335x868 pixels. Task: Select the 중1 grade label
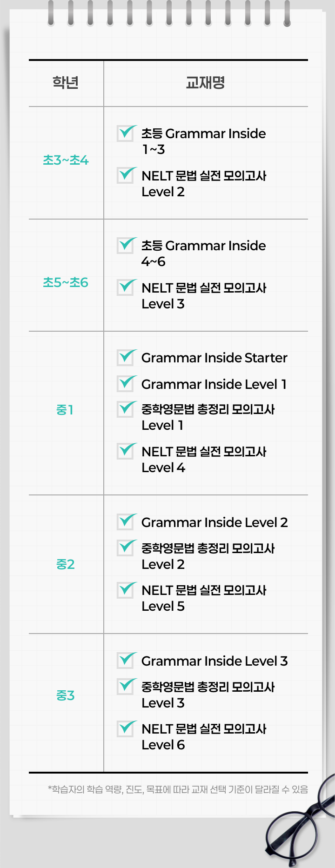click(65, 410)
